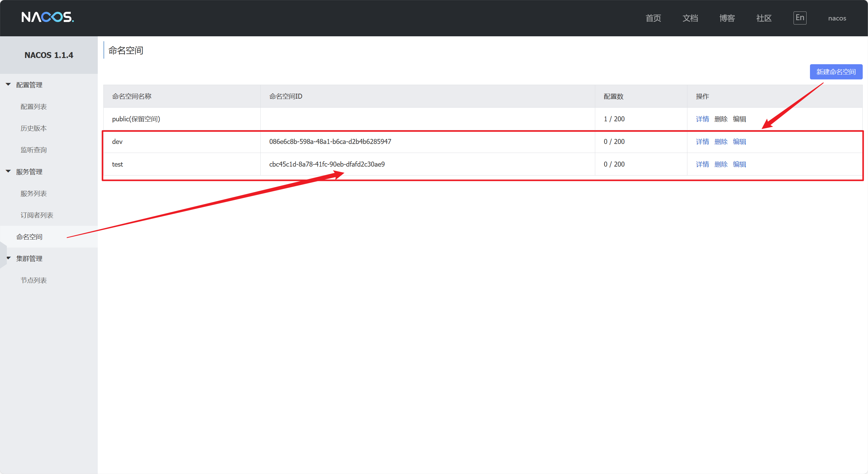
Task: Open 节点列表 in the sidebar
Action: [34, 280]
